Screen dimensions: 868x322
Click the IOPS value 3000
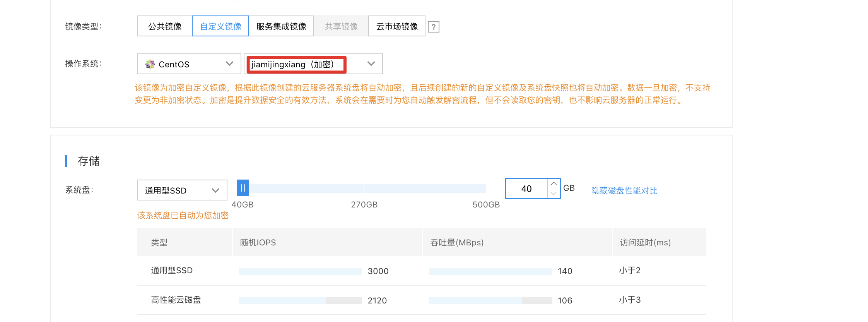[378, 271]
